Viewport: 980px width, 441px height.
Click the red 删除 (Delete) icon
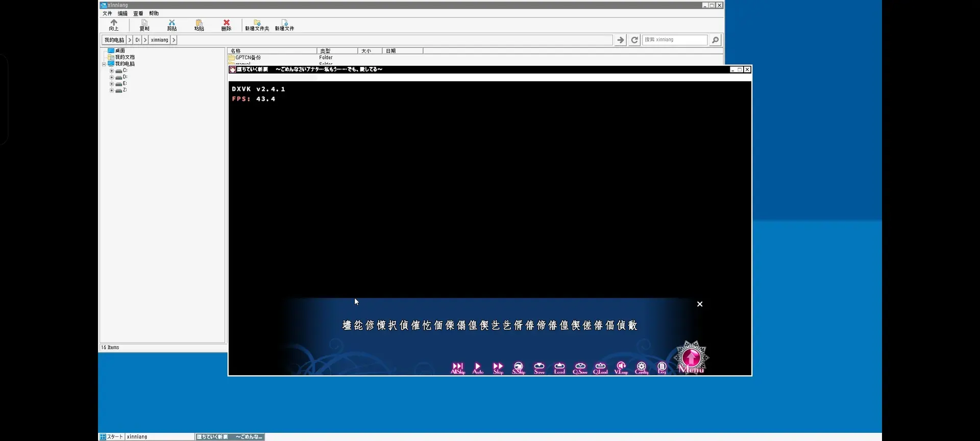(x=226, y=25)
